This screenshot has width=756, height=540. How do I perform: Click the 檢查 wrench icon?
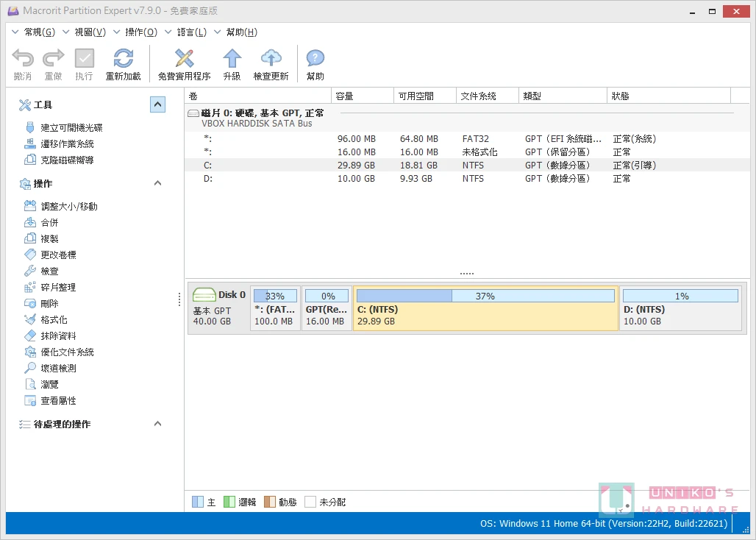[x=30, y=271]
